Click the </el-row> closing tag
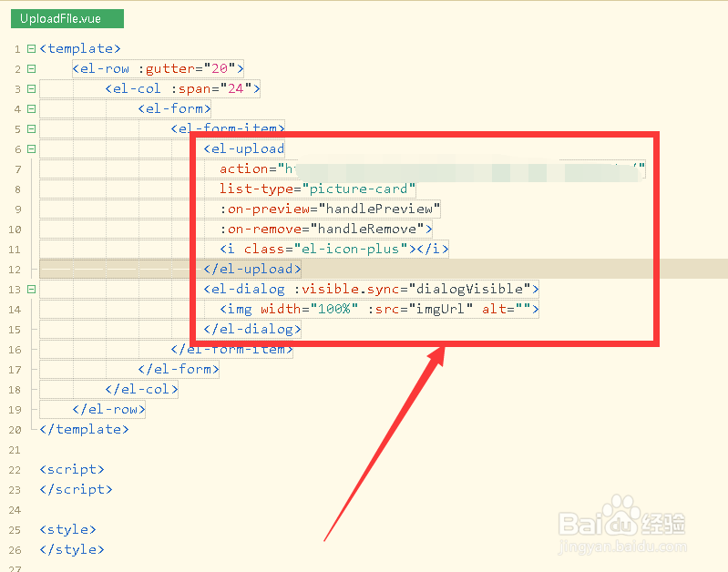This screenshot has width=728, height=572. 109,410
